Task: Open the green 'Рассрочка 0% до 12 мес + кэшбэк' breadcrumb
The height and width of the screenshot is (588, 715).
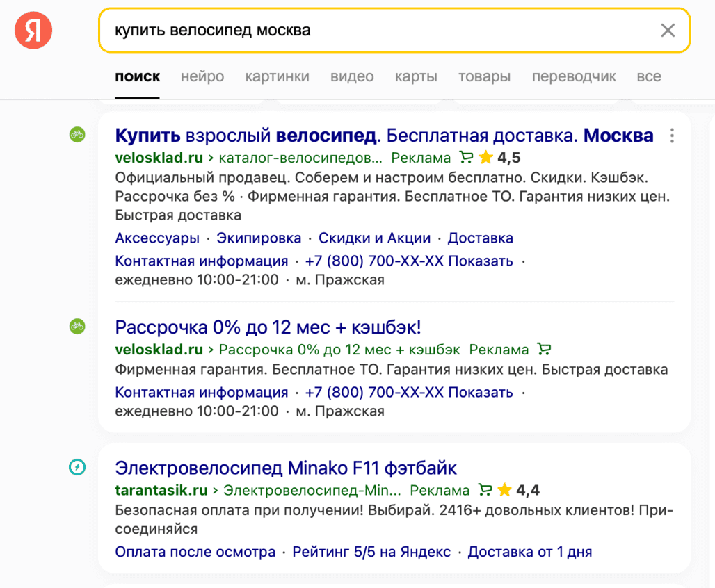Action: [339, 350]
